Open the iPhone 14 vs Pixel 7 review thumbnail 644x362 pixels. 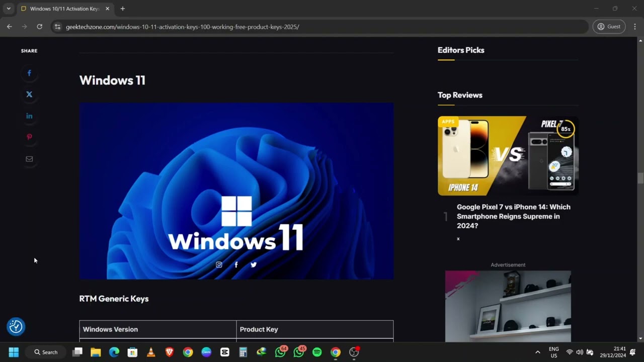[508, 156]
